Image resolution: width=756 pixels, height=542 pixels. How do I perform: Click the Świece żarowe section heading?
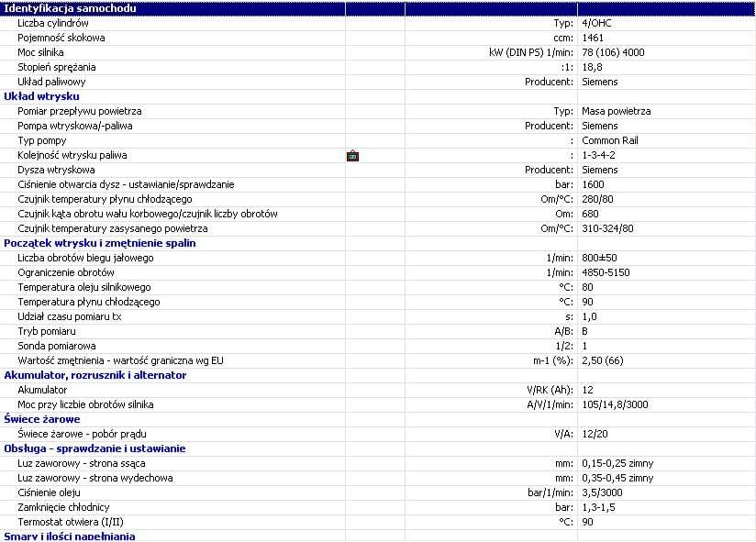click(42, 419)
